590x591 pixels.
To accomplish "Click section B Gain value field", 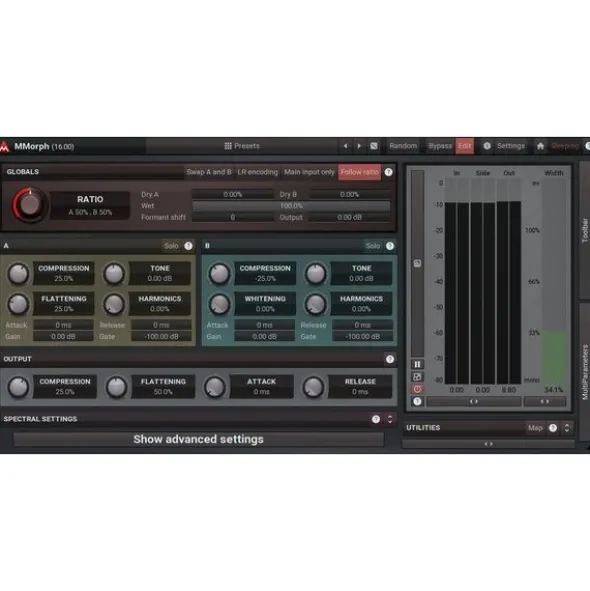I will pos(265,336).
